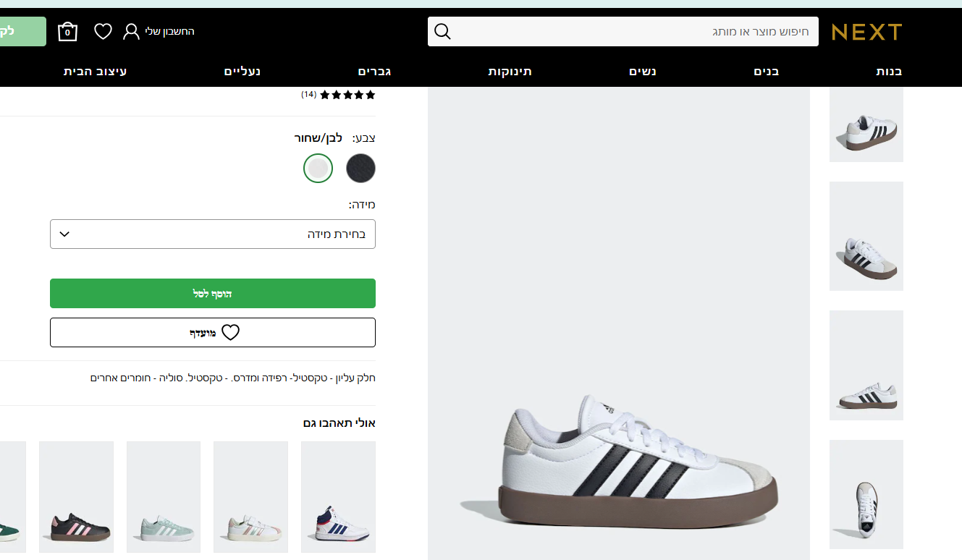Open the עיצוב הבית (home design) menu

pyautogui.click(x=96, y=72)
